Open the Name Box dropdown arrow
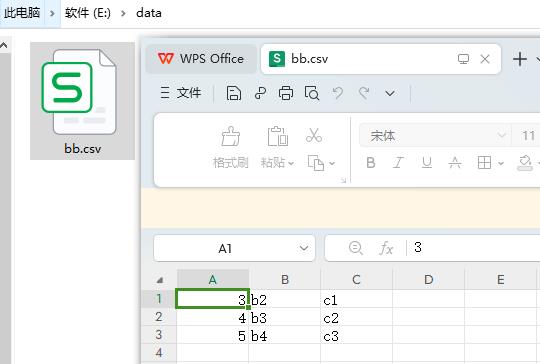 pos(304,248)
